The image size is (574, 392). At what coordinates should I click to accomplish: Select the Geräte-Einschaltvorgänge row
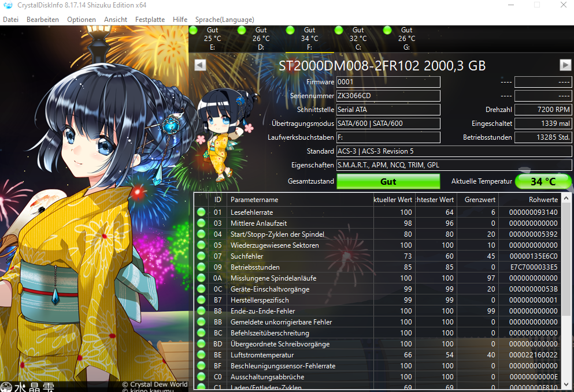pos(377,289)
